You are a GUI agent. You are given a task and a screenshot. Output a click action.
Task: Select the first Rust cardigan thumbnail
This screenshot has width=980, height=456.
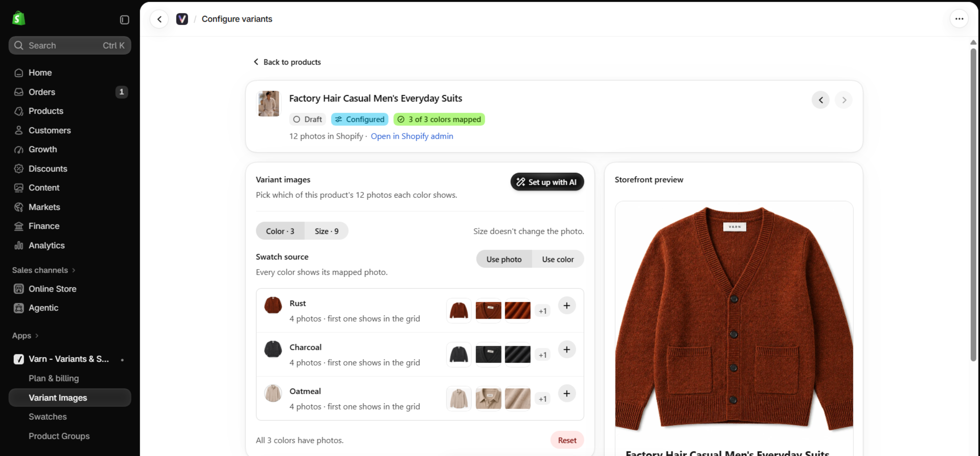459,310
